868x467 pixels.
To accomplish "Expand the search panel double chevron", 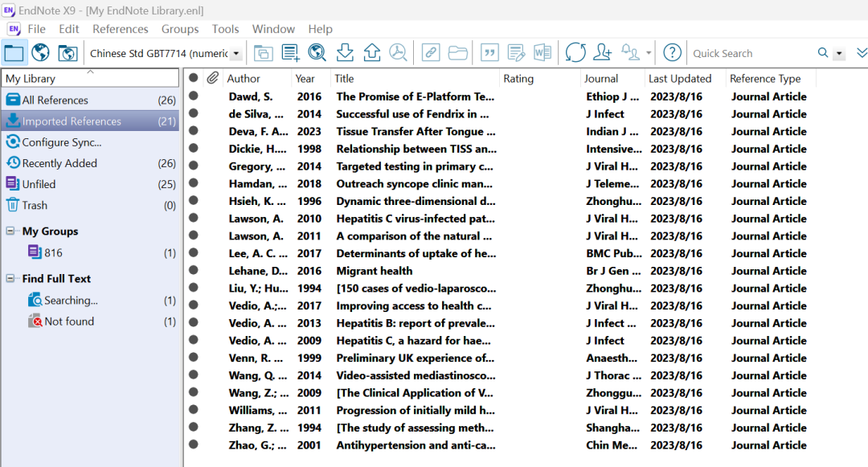I will click(x=862, y=53).
